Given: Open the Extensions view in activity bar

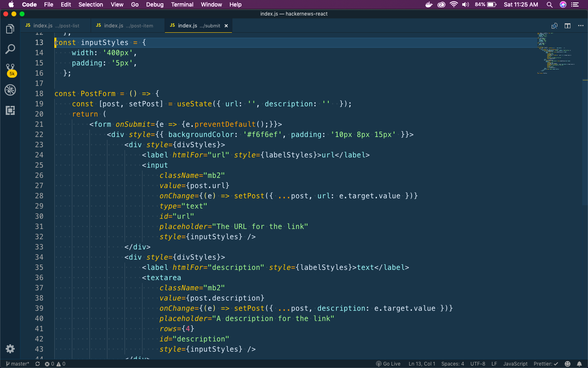Looking at the screenshot, I should (x=10, y=110).
